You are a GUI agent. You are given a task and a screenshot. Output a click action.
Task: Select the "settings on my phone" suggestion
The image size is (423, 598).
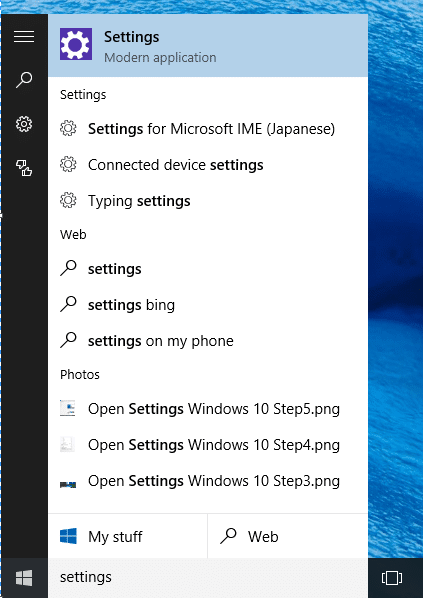pyautogui.click(x=208, y=341)
